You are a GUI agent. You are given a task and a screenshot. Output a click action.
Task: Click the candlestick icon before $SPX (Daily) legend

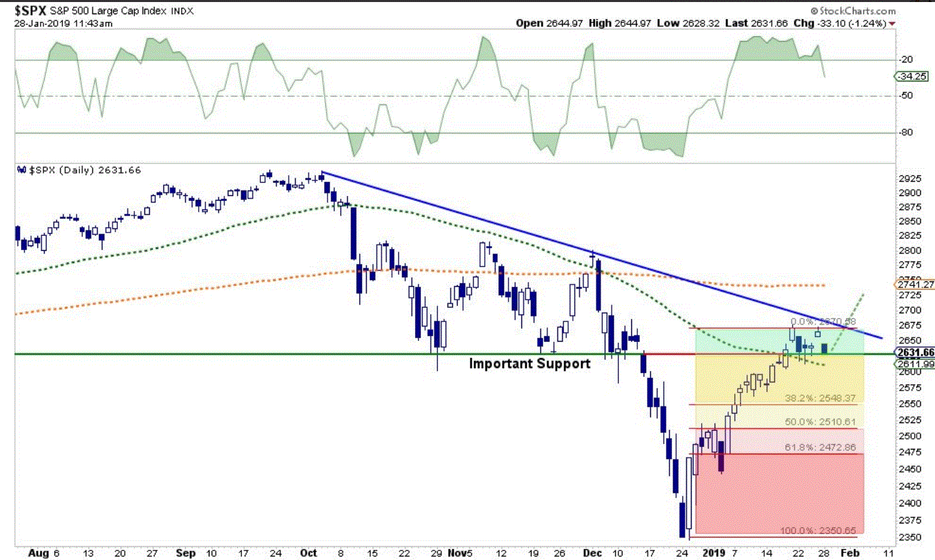point(21,170)
